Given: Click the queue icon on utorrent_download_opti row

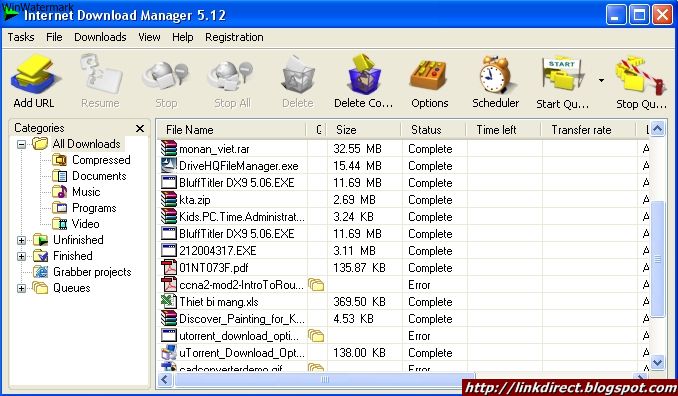Looking at the screenshot, I should 316,336.
